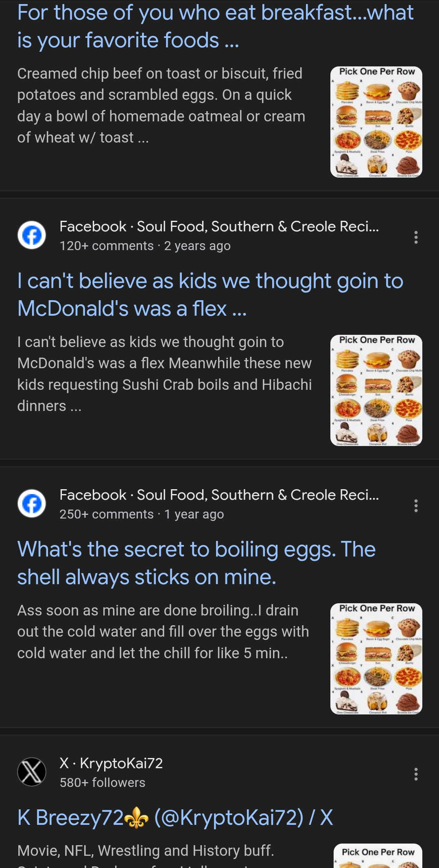Open the K Breezy72 (@KryptoKai72) / X link
Screen dimensions: 439x868
coord(175,817)
